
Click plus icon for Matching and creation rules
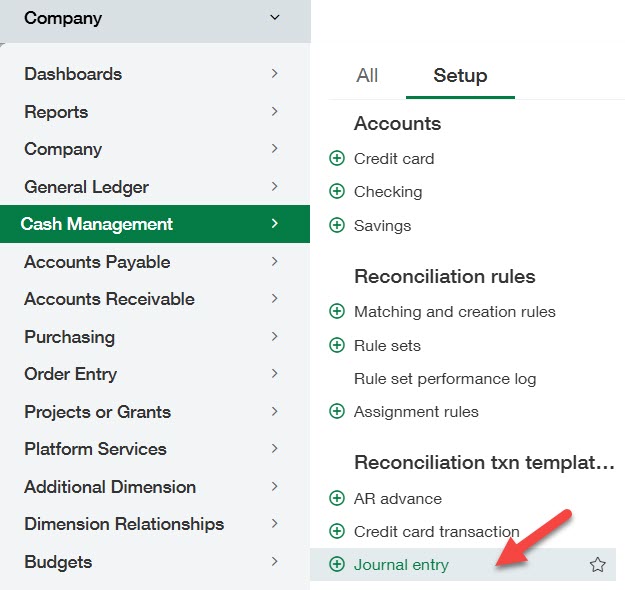point(336,312)
